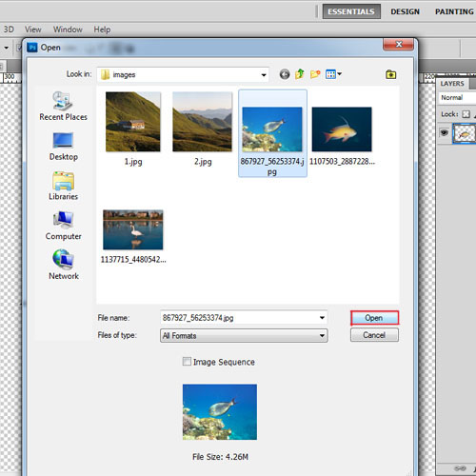Enable the Image Sequence checkbox
This screenshot has width=476, height=476.
[187, 362]
